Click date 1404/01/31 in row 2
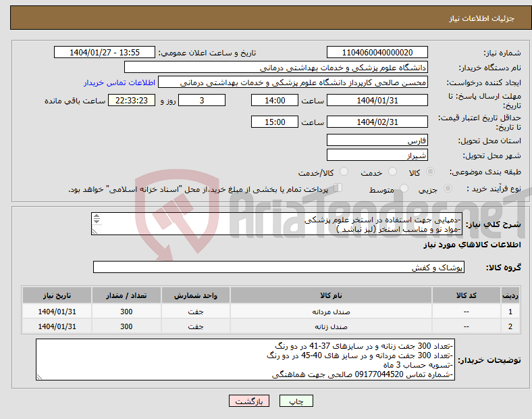This screenshot has height=419, width=532. pos(57,326)
